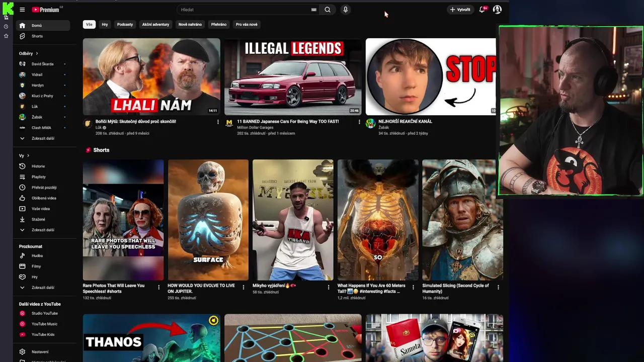Select the Podcasty filter chip
The image size is (644, 362).
[x=125, y=24]
